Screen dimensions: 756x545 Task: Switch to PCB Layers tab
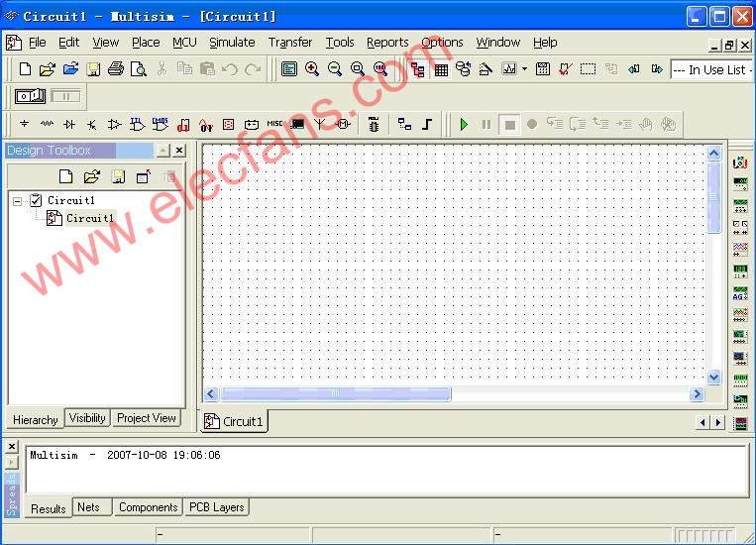(216, 507)
